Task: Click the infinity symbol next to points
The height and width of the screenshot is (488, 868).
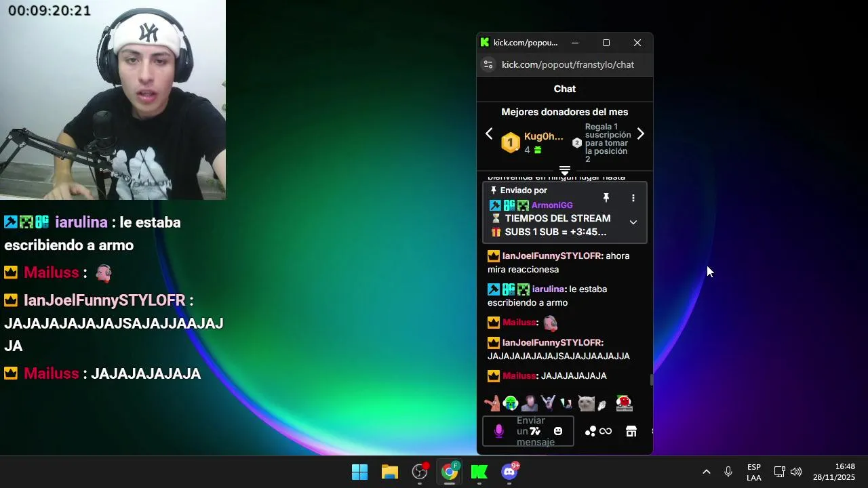Action: coord(606,431)
